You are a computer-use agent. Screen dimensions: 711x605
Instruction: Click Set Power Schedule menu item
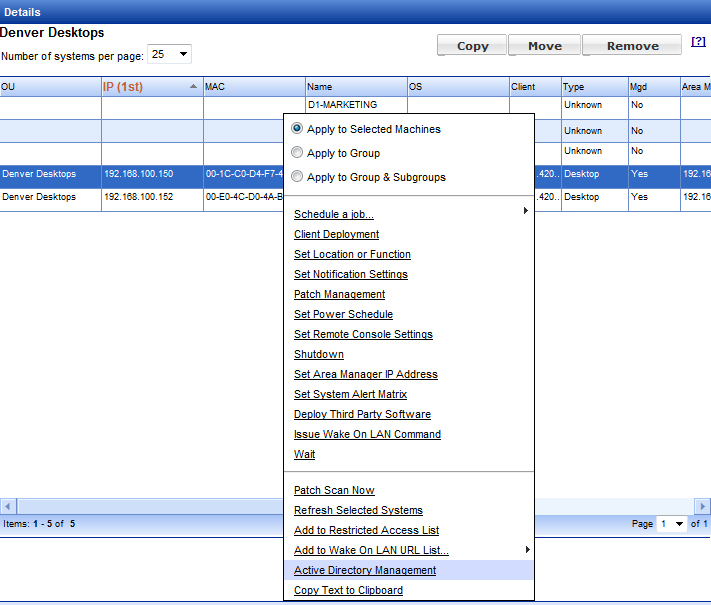click(x=343, y=314)
